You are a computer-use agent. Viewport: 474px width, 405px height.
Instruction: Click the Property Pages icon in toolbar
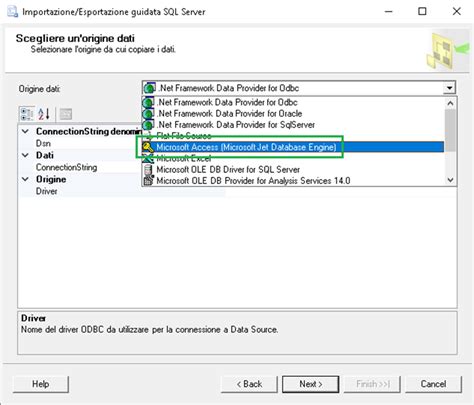pyautogui.click(x=66, y=114)
